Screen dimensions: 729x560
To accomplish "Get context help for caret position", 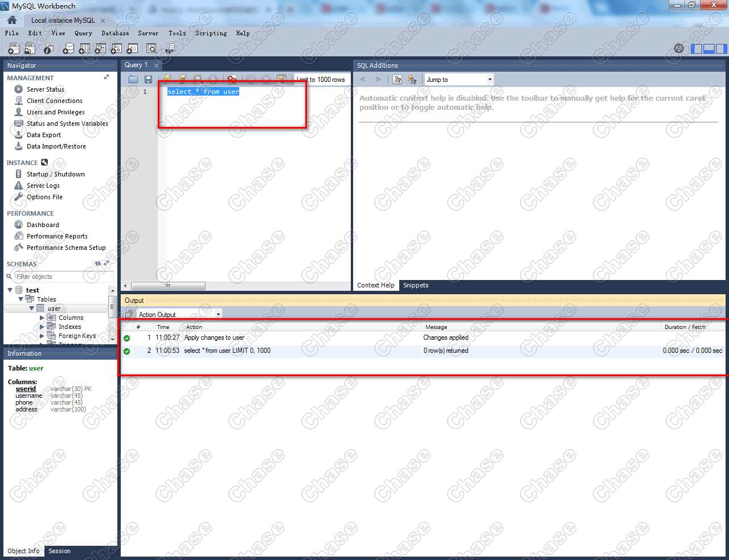I will pos(398,80).
